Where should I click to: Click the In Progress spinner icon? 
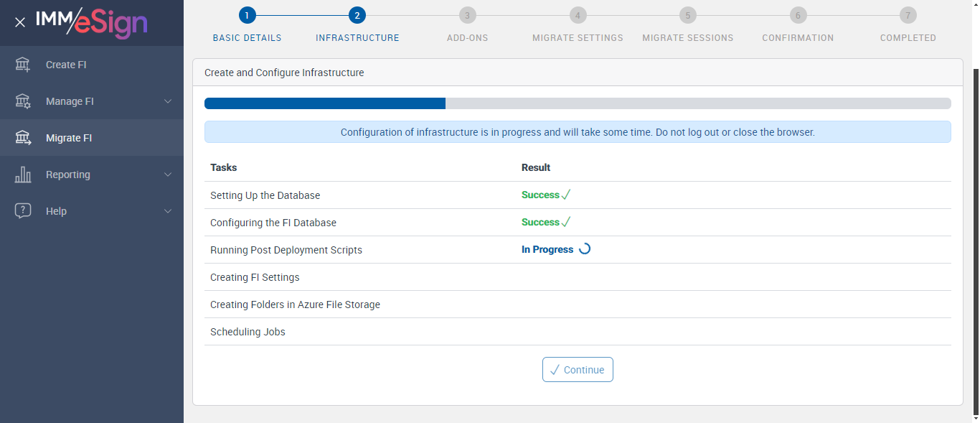[585, 249]
